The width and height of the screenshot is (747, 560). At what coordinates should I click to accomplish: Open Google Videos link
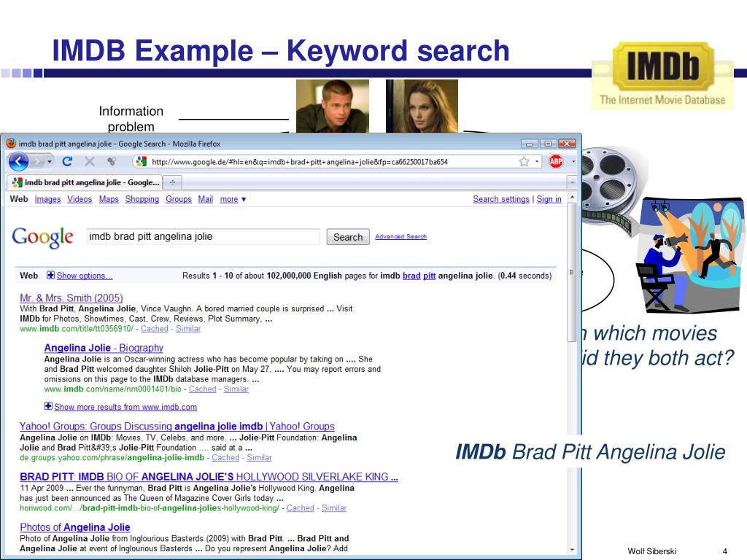click(x=80, y=199)
